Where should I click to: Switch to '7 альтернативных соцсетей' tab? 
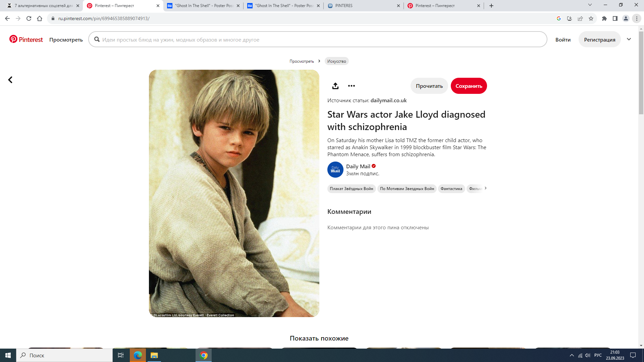pyautogui.click(x=43, y=6)
